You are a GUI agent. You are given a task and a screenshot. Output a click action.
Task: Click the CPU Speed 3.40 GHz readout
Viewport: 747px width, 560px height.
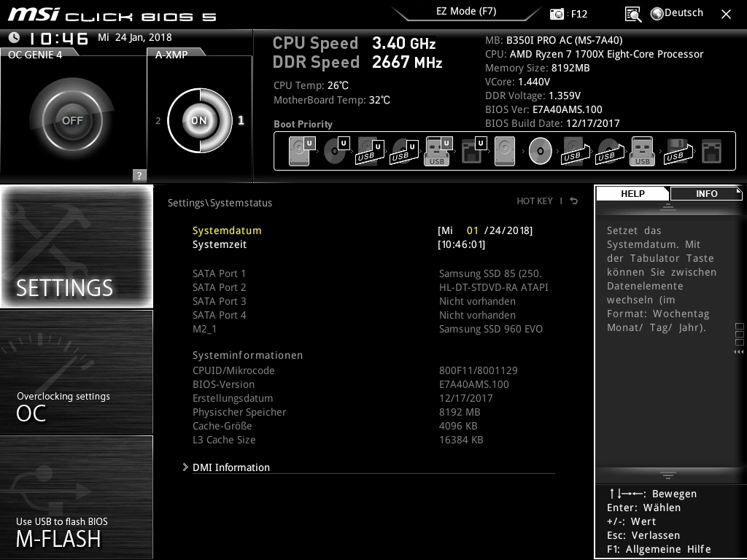coord(354,43)
